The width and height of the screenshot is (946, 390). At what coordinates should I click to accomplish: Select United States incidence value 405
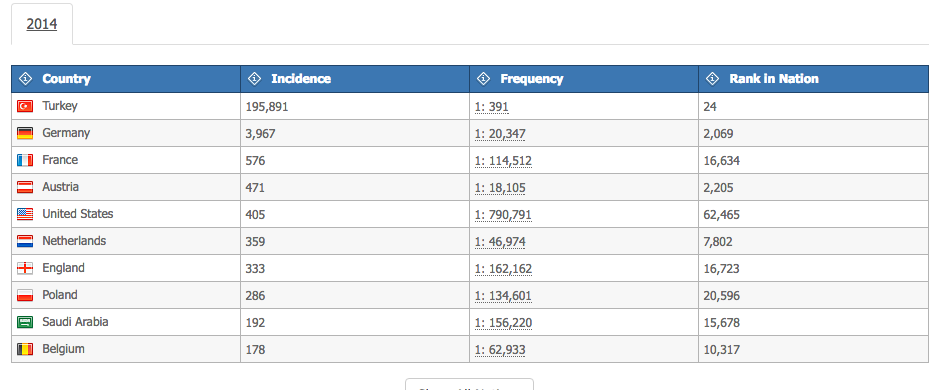[255, 214]
